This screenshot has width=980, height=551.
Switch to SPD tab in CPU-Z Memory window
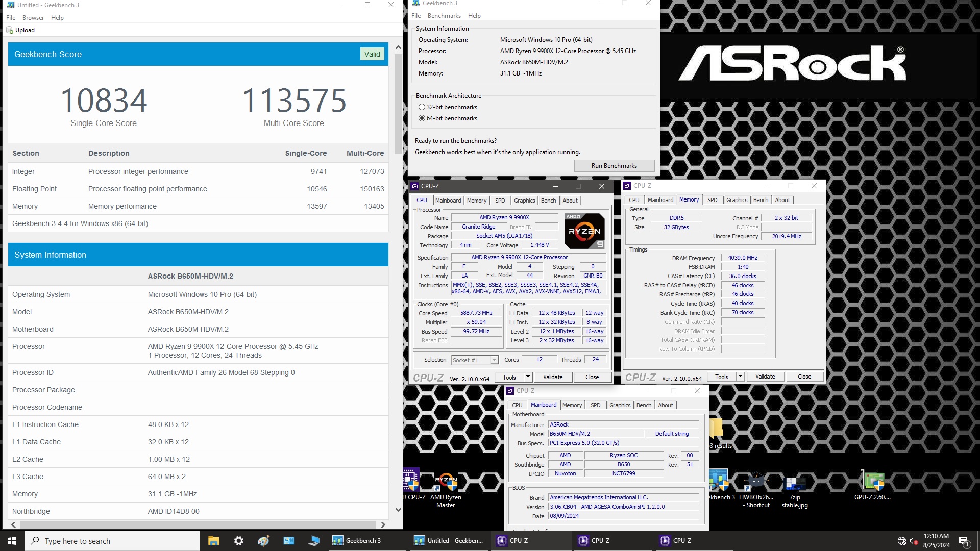point(712,200)
